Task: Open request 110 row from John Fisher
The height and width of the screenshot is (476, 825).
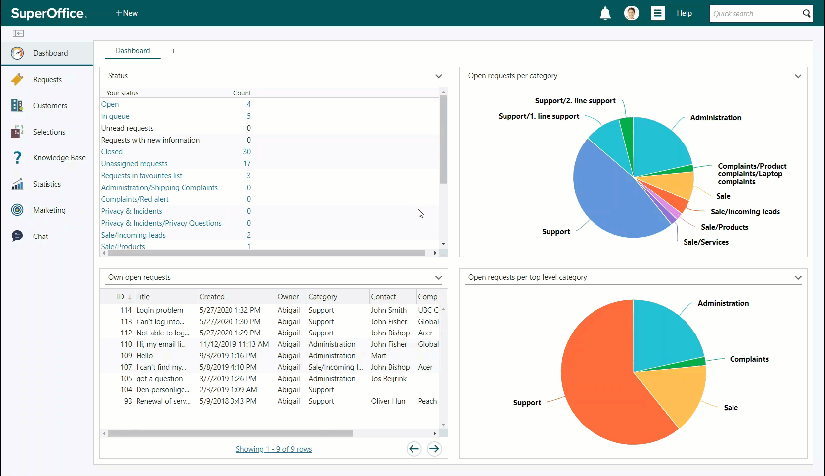Action: coord(271,345)
